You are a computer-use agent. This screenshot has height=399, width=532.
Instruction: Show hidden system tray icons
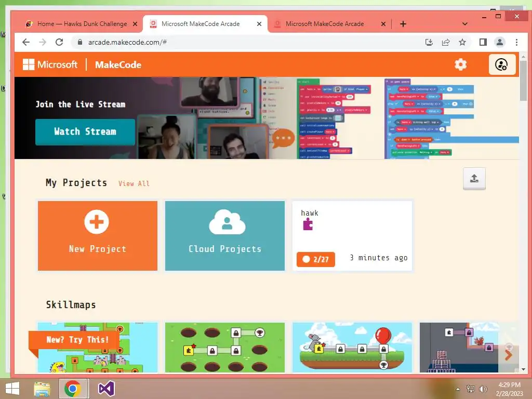[458, 389]
